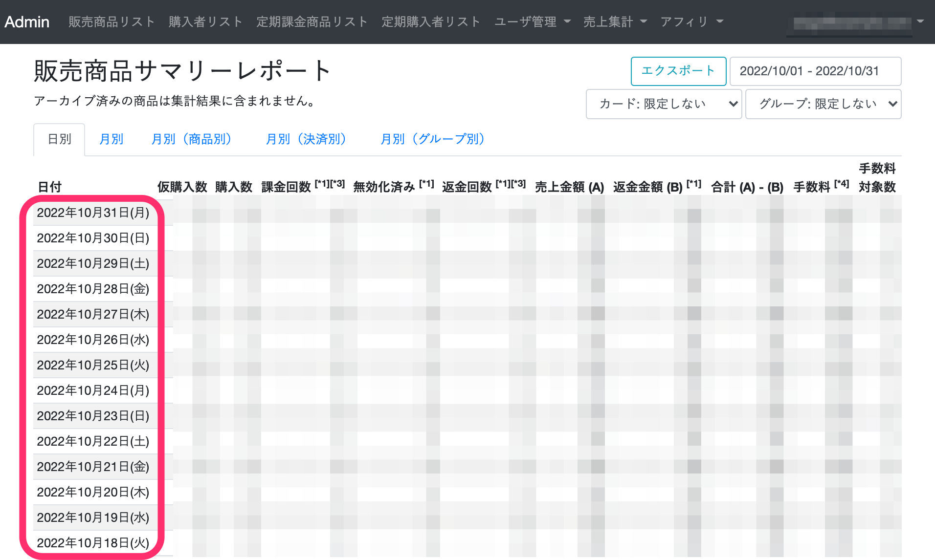Switch to 月別（決済別）tab
This screenshot has height=560, width=935.
(x=307, y=140)
